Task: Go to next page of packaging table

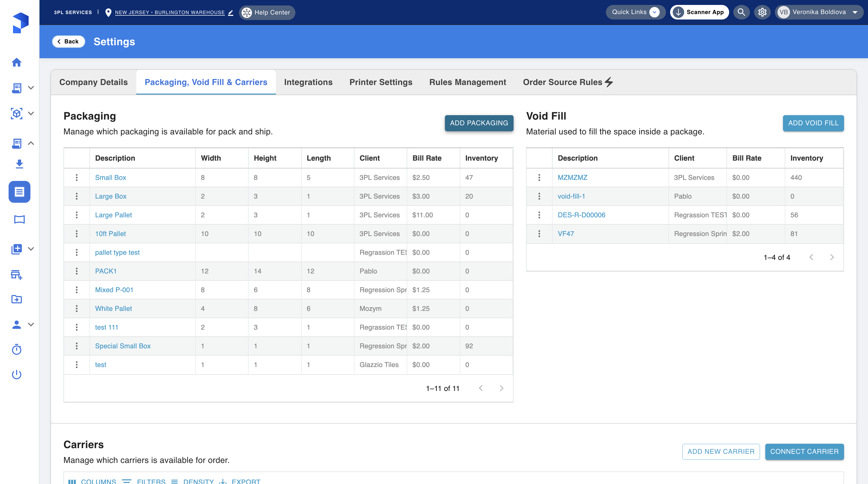Action: (x=501, y=388)
